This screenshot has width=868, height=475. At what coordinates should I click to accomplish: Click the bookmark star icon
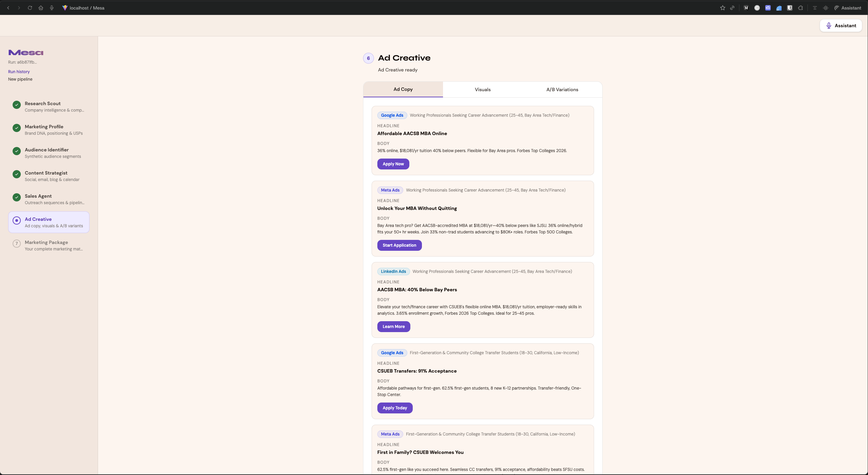coord(722,8)
